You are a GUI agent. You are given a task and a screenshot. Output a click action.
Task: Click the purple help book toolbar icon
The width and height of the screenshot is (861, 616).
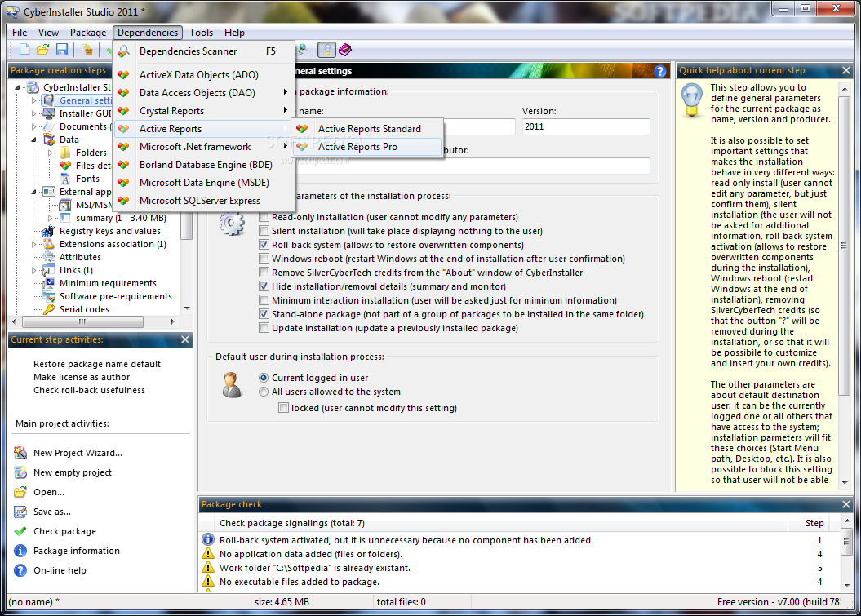coord(345,50)
